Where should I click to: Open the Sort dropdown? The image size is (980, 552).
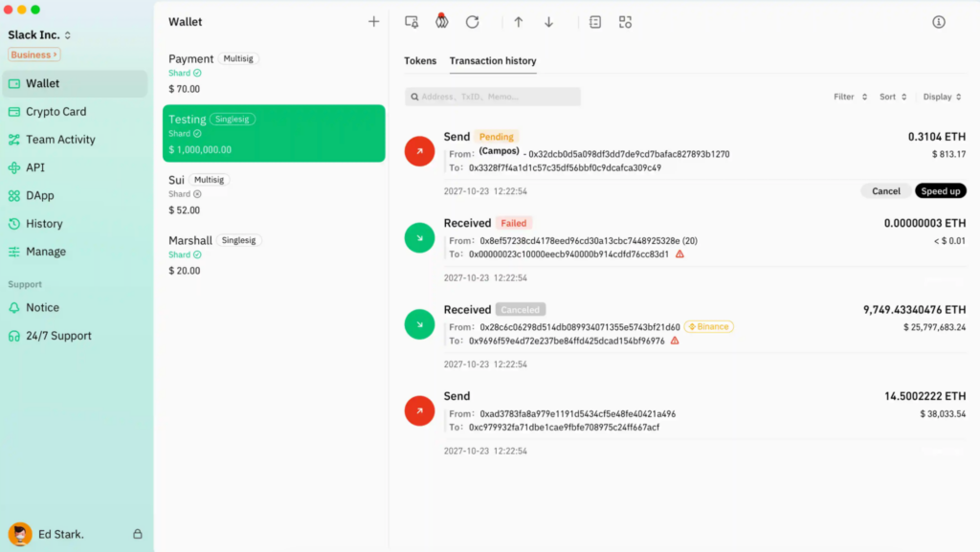pyautogui.click(x=893, y=97)
